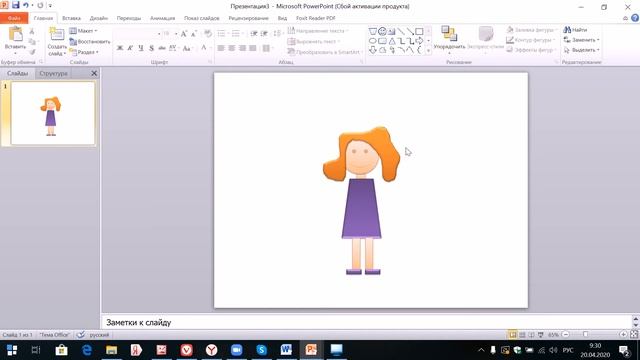Open the Рецензирование tab

[248, 18]
